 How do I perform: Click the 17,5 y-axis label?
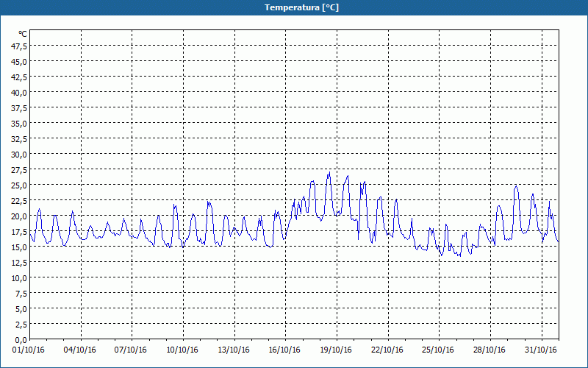[x=20, y=232]
